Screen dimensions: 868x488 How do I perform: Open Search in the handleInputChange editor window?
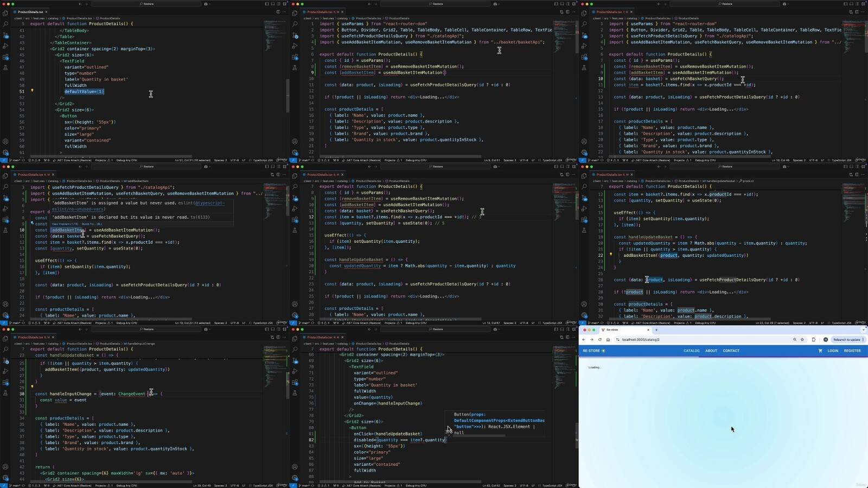click(x=5, y=350)
